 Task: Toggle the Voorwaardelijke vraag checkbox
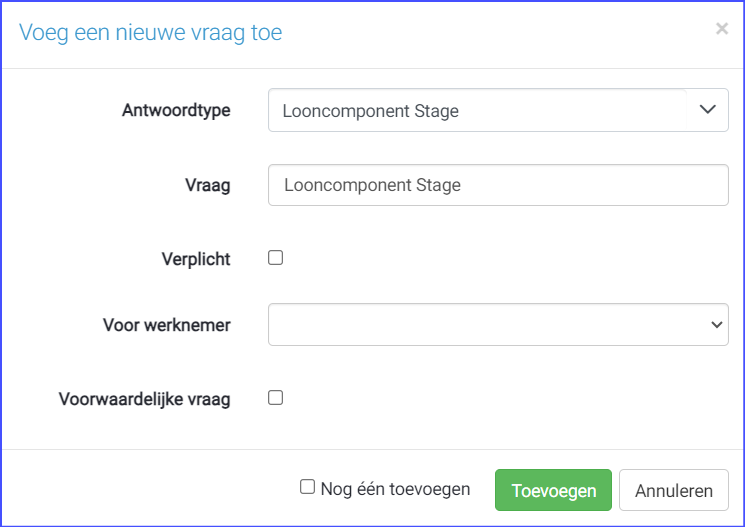click(x=276, y=398)
